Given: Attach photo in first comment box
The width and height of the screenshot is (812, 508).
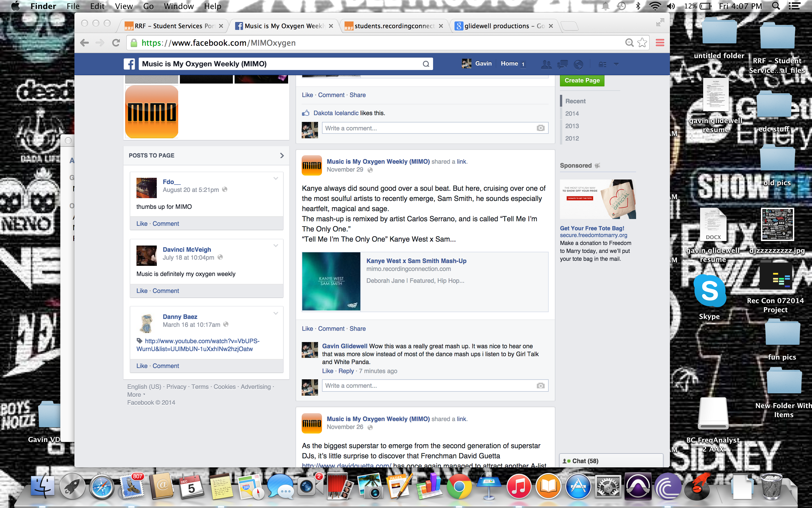Looking at the screenshot, I should [x=540, y=128].
